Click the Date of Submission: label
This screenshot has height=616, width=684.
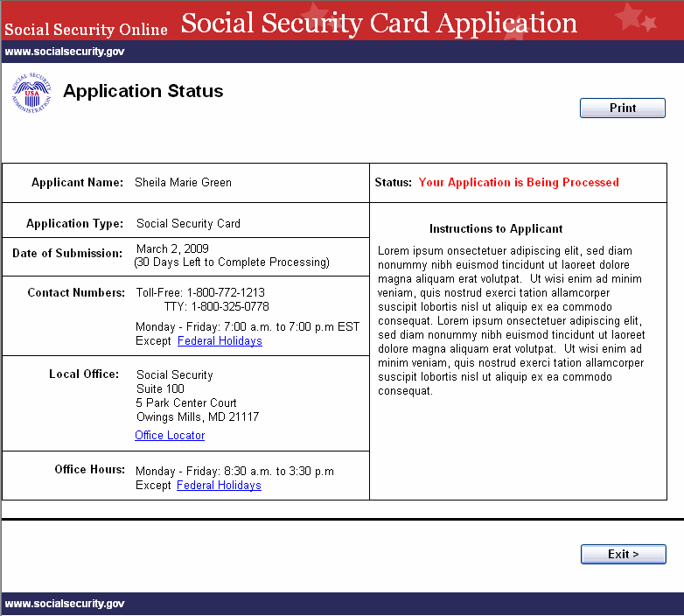point(67,253)
